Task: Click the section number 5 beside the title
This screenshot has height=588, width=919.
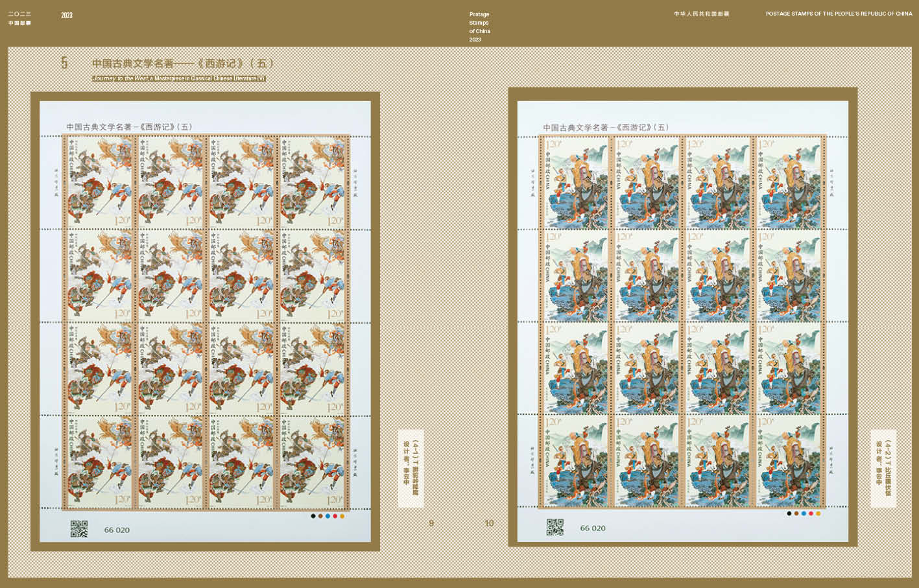Action: click(64, 63)
